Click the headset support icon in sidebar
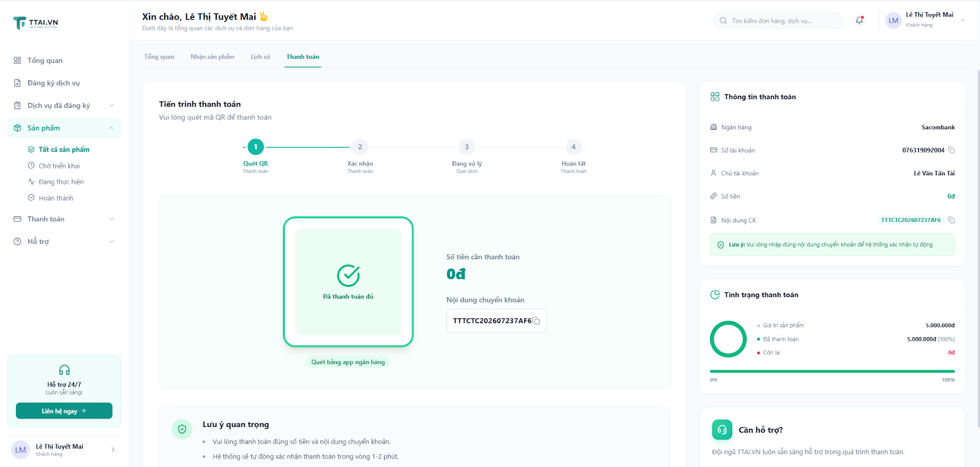Image resolution: width=980 pixels, height=467 pixels. click(64, 370)
